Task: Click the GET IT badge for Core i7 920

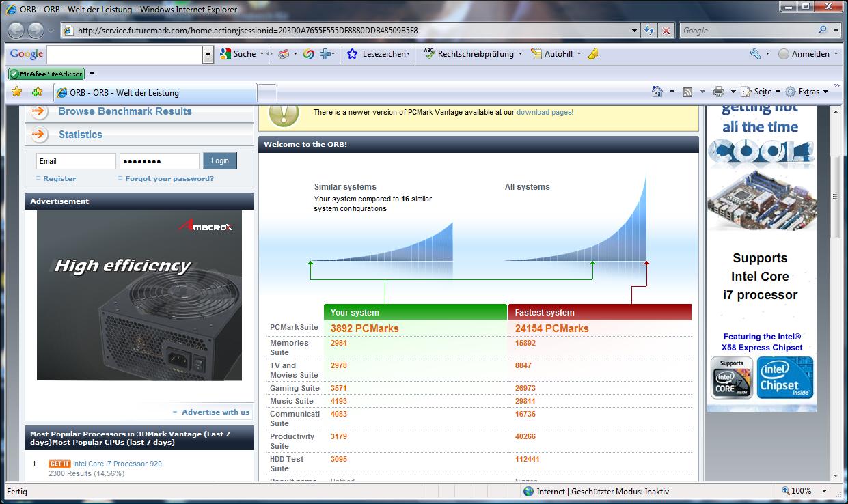Action: (59, 464)
